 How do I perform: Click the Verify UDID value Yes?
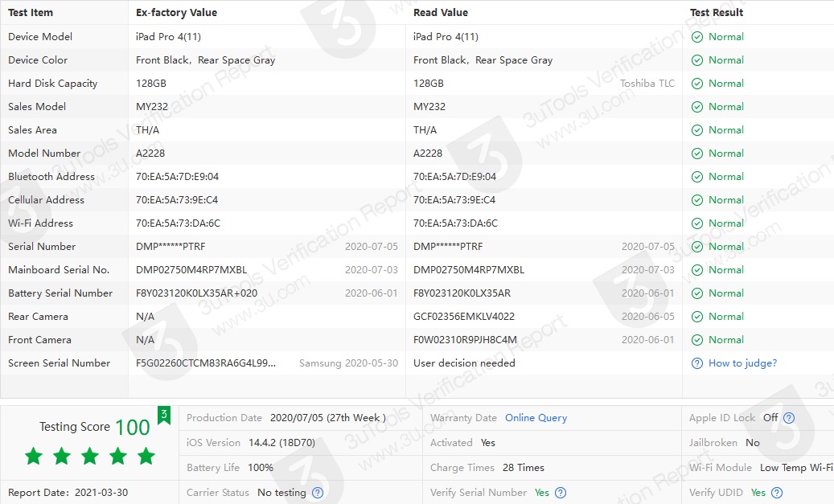click(x=758, y=493)
